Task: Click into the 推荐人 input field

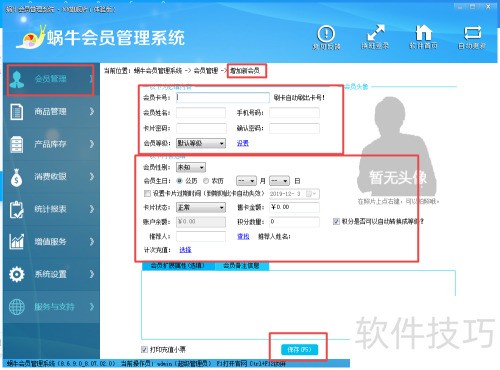Action: (201, 236)
